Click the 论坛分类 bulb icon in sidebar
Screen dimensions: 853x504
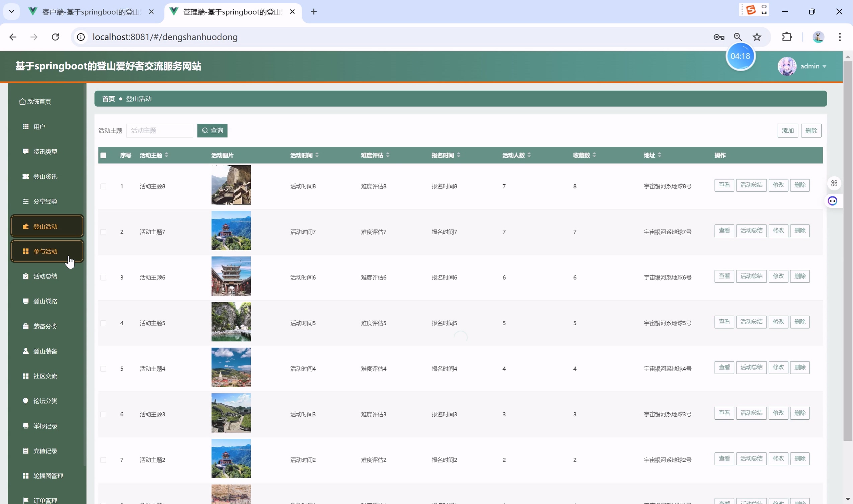[25, 401]
